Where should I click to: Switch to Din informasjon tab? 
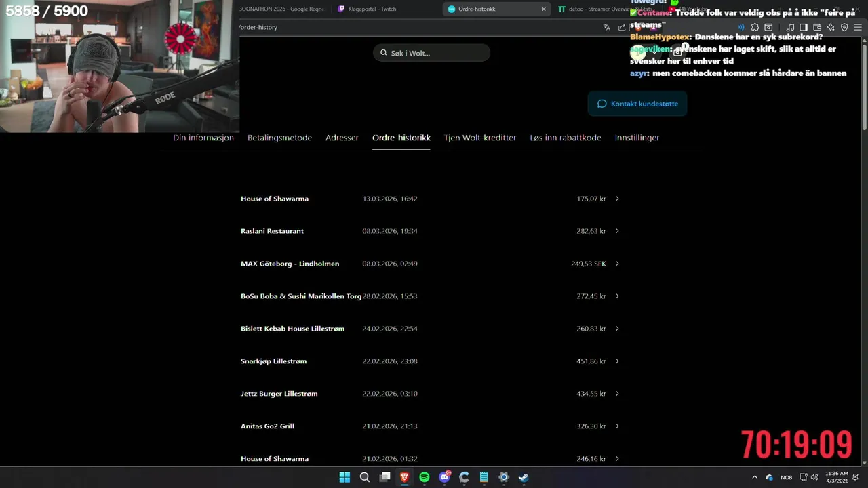(203, 138)
